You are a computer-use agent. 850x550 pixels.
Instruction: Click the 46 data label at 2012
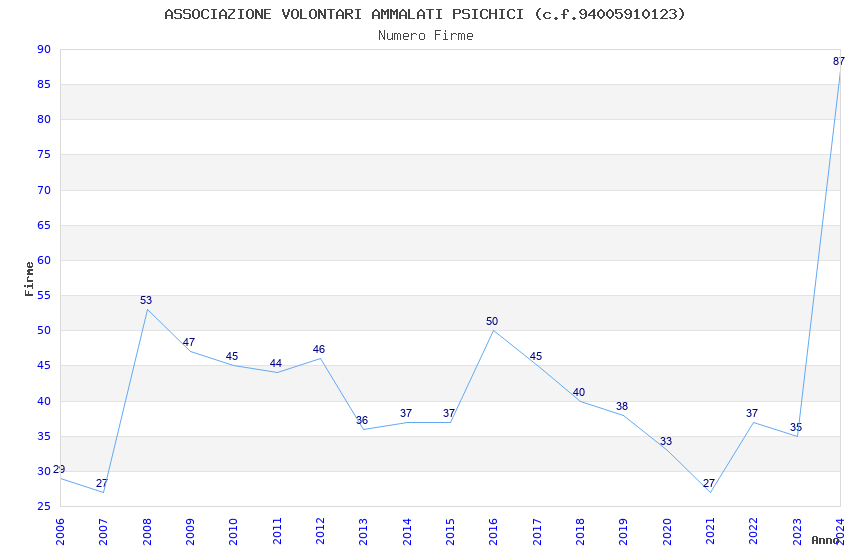[x=319, y=350]
